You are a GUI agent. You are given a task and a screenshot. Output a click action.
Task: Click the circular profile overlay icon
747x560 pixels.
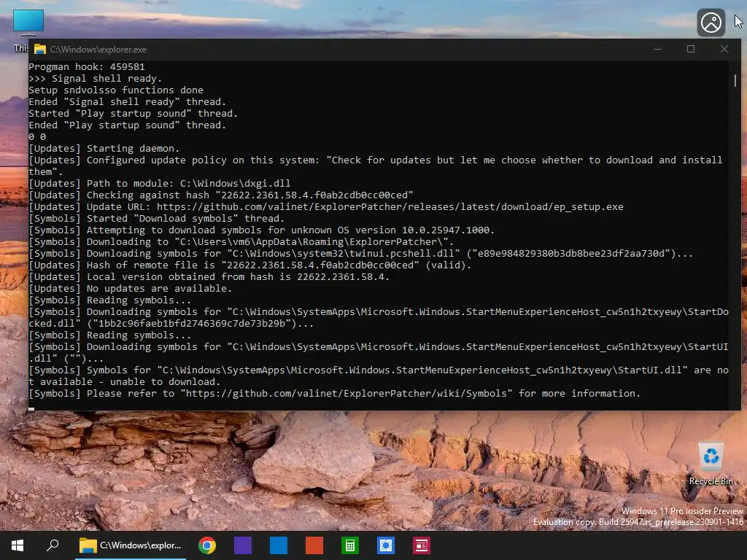pyautogui.click(x=711, y=23)
